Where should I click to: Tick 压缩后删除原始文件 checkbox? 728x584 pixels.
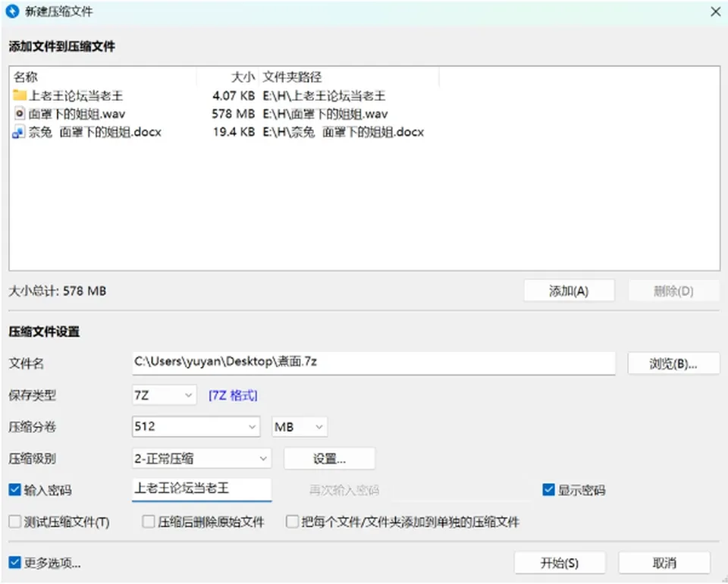[x=148, y=522]
